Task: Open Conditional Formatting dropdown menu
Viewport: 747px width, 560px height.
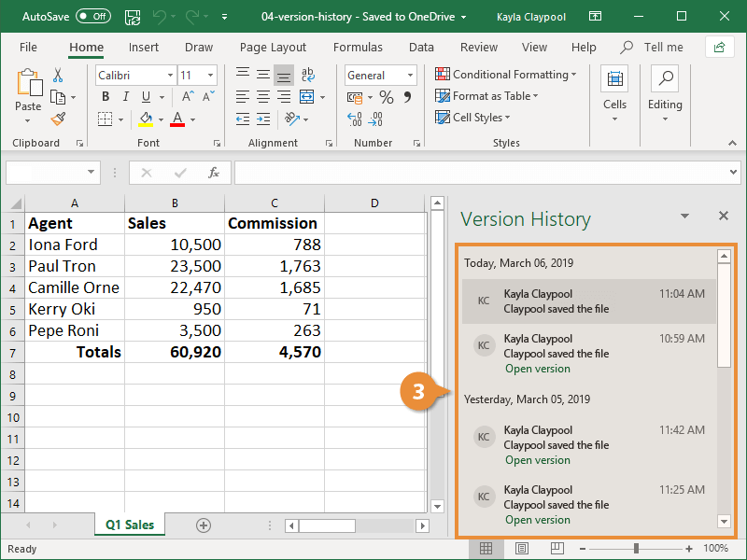Action: click(x=505, y=75)
